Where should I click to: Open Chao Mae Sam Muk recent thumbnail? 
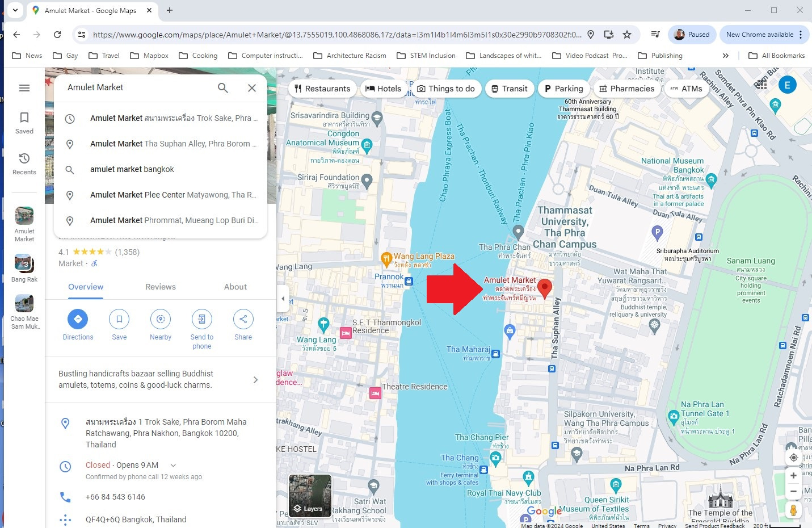pos(24,312)
